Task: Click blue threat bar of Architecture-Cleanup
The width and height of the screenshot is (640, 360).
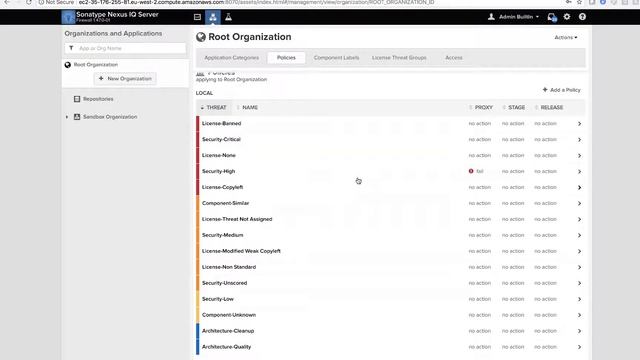Action: [x=198, y=331]
